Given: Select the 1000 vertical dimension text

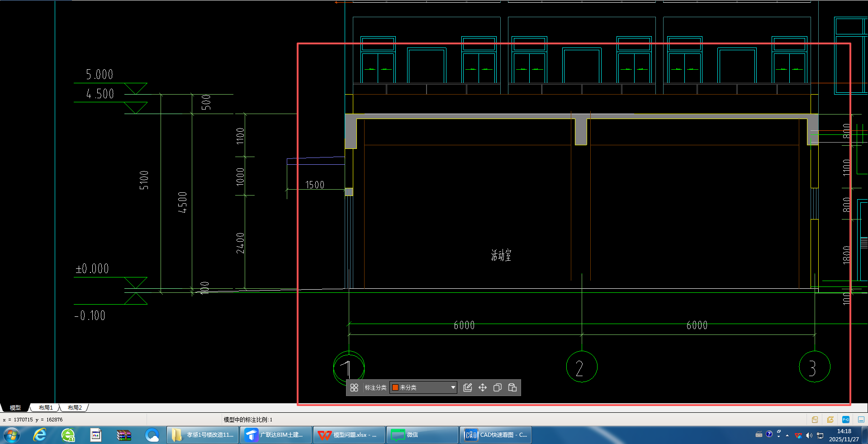Looking at the screenshot, I should coord(240,177).
